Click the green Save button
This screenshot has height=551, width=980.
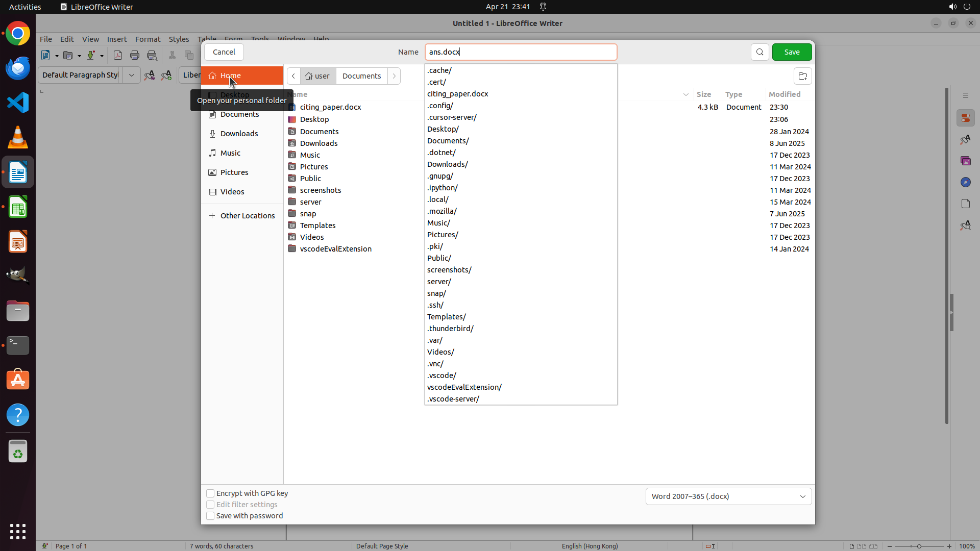792,52
